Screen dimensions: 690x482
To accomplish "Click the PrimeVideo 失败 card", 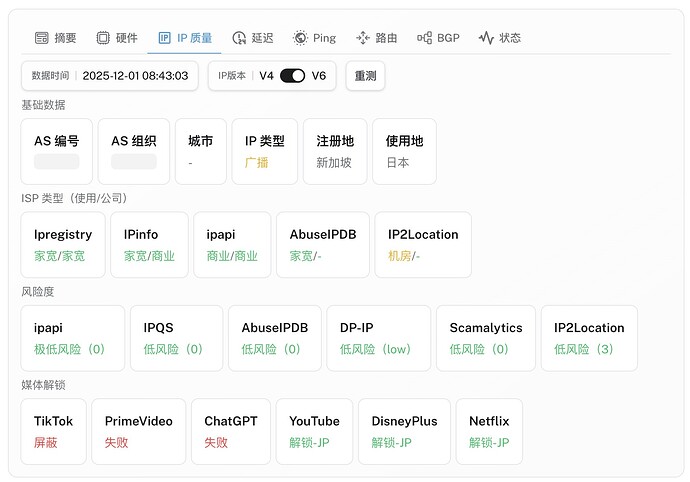I will pyautogui.click(x=139, y=431).
